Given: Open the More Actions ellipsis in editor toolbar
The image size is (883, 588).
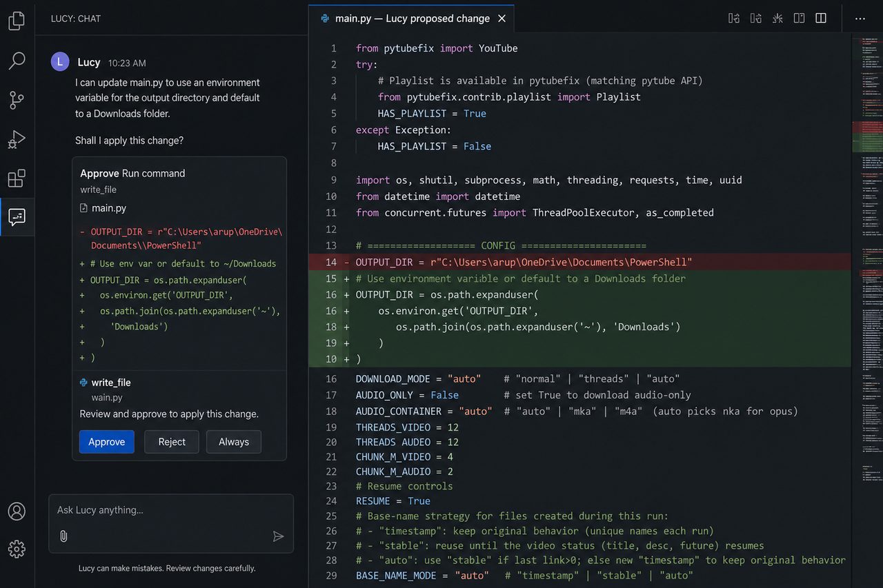Looking at the screenshot, I should coord(860,19).
